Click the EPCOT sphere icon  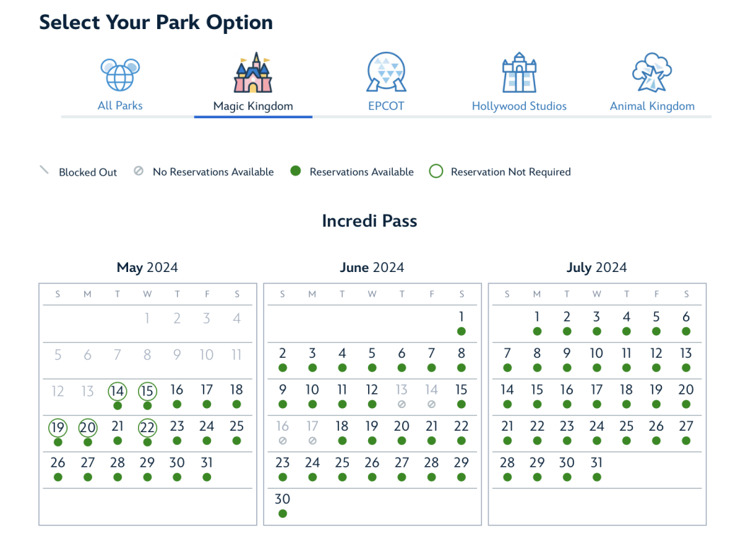click(x=386, y=73)
